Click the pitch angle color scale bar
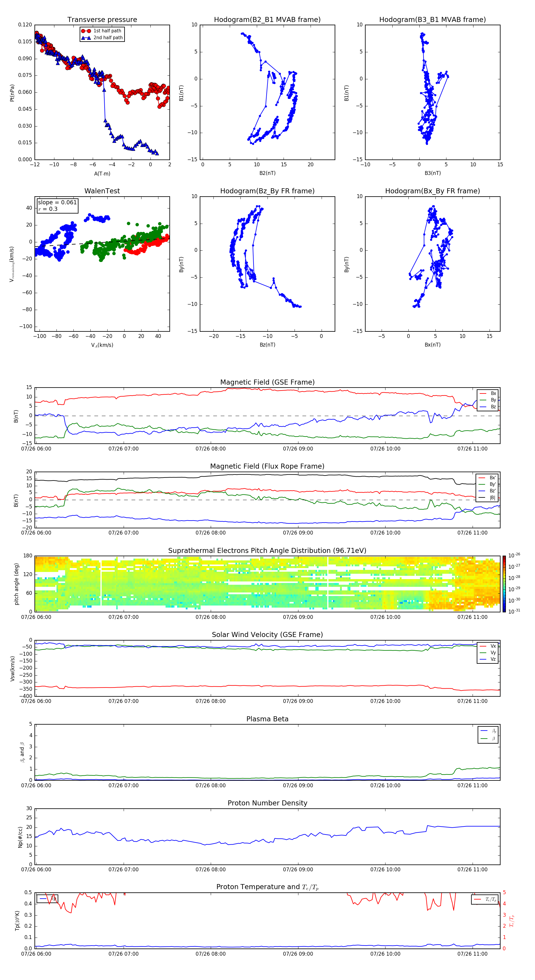 (x=504, y=584)
